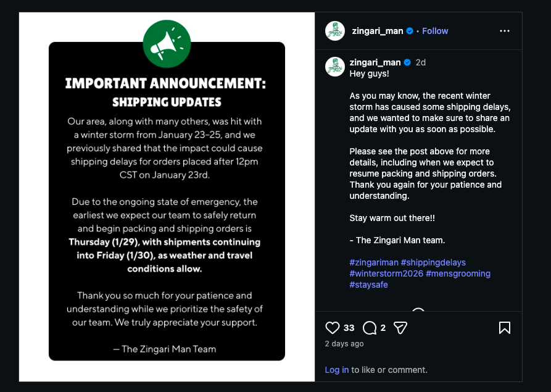551x392 pixels.
Task: Open the #mensgrooming hashtag
Action: (458, 273)
